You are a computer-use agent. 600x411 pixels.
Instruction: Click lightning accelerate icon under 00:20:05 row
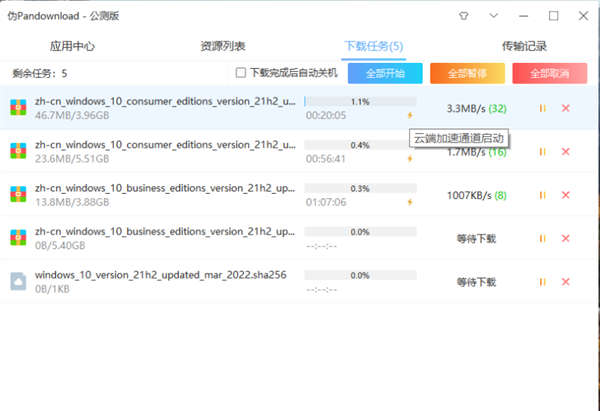[410, 115]
